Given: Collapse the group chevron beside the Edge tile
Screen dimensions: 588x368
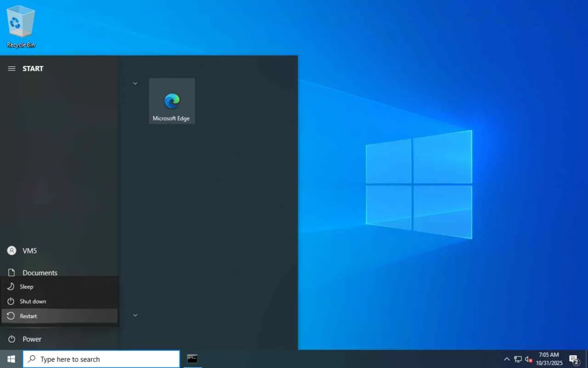Looking at the screenshot, I should coord(135,84).
